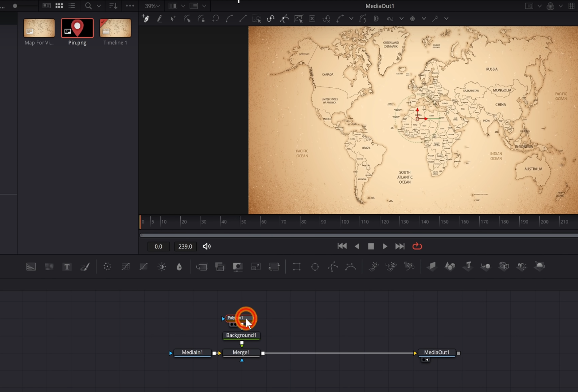Open top-right viewer LUT dropdown arrow
578x392 pixels.
[540, 6]
